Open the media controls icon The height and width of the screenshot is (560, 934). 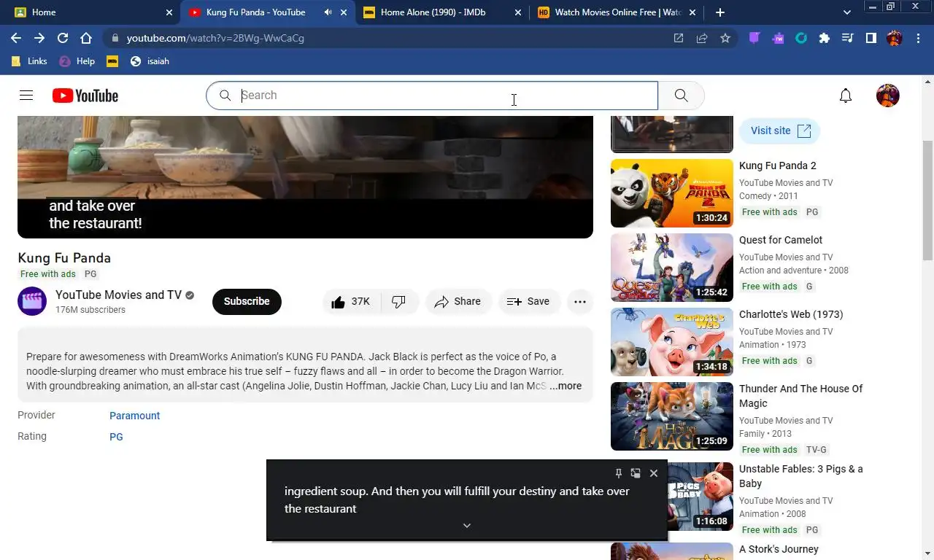[848, 38]
